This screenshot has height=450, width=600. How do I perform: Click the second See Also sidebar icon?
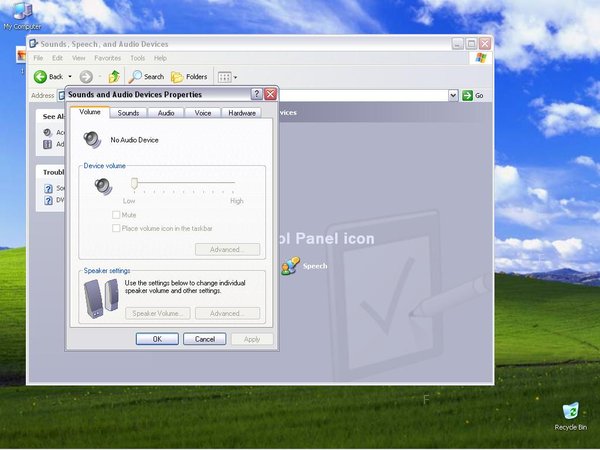[x=47, y=144]
